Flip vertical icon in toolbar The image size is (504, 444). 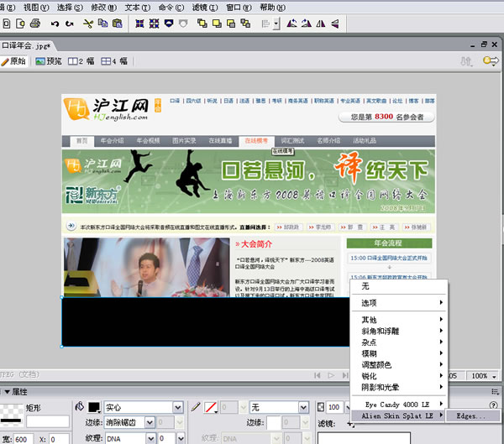(335, 24)
